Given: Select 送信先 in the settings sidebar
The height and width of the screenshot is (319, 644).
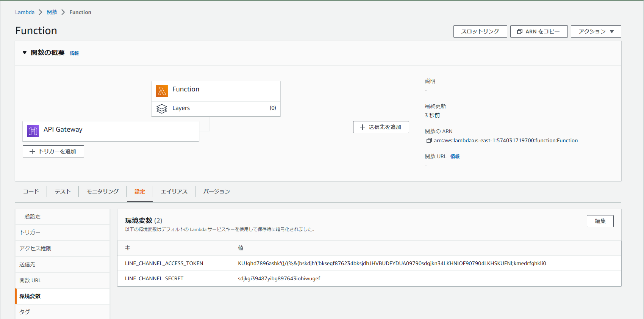Looking at the screenshot, I should pos(63,264).
